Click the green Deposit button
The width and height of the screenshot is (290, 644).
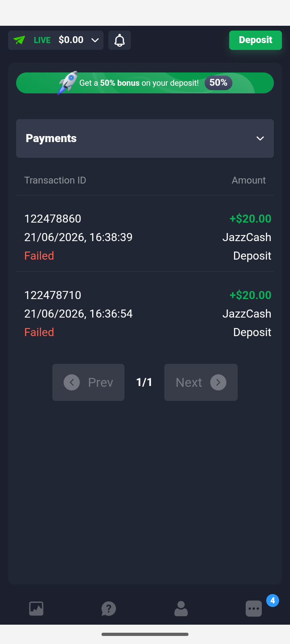pyautogui.click(x=255, y=40)
